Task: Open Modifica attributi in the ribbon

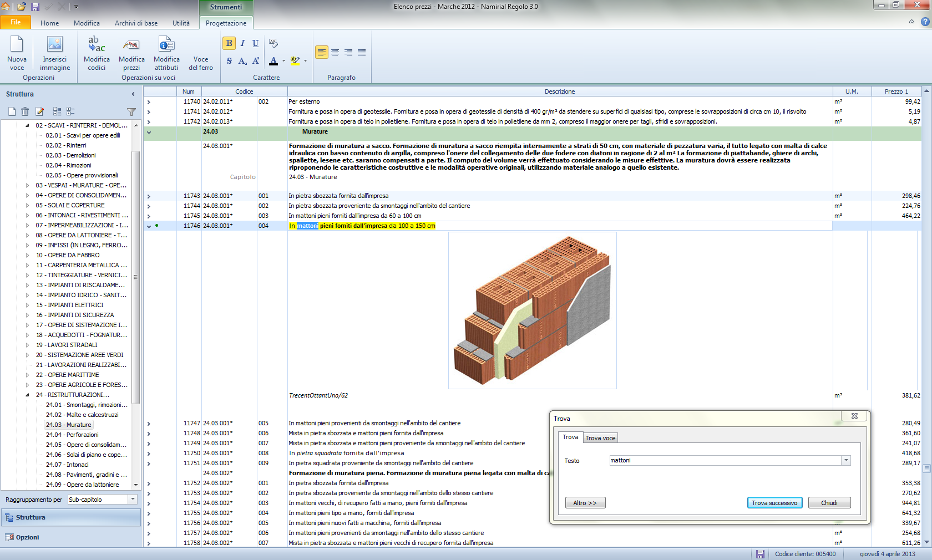Action: pyautogui.click(x=166, y=44)
